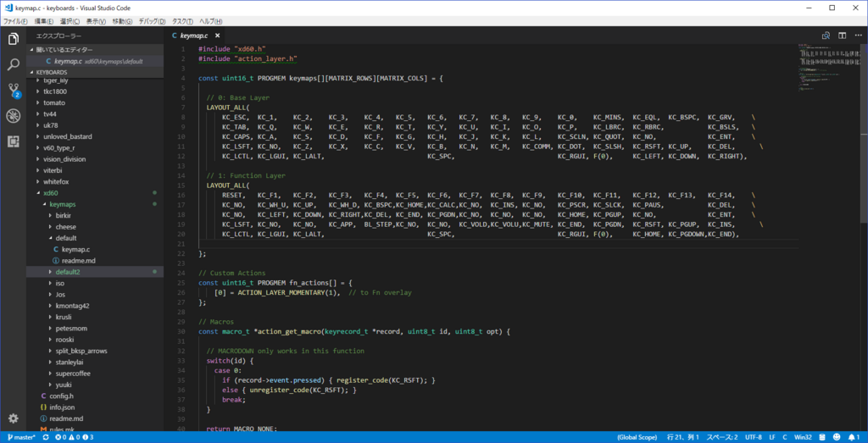Click the database icon in the status bar
868x443 pixels.
click(822, 437)
